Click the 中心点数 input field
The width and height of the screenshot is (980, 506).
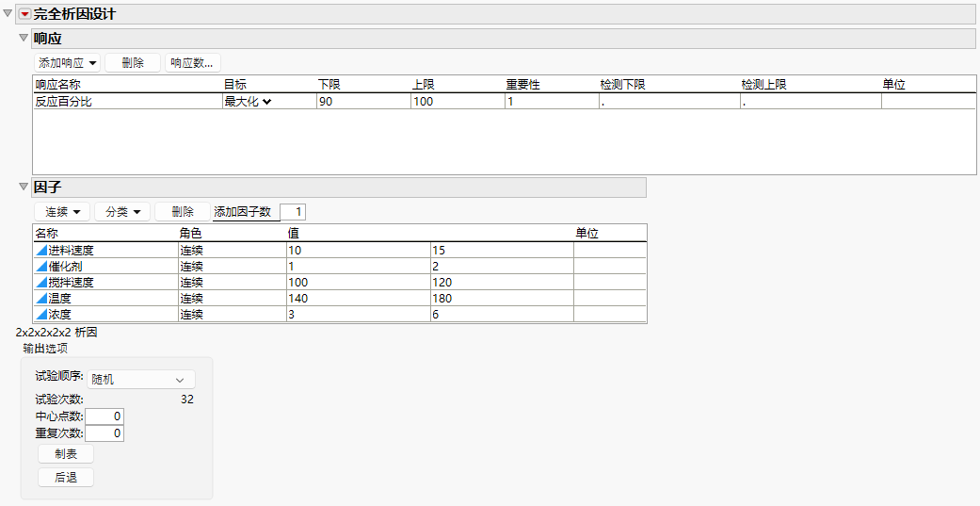point(104,416)
